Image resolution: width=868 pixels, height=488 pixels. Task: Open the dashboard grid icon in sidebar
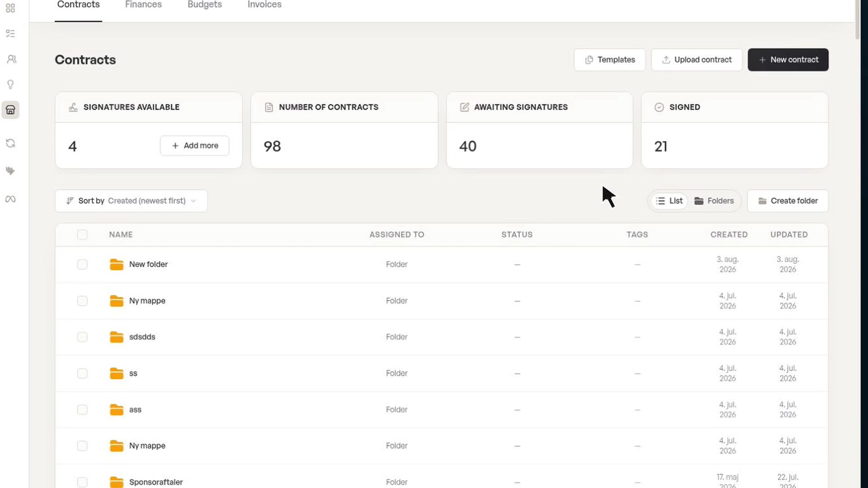[x=10, y=8]
